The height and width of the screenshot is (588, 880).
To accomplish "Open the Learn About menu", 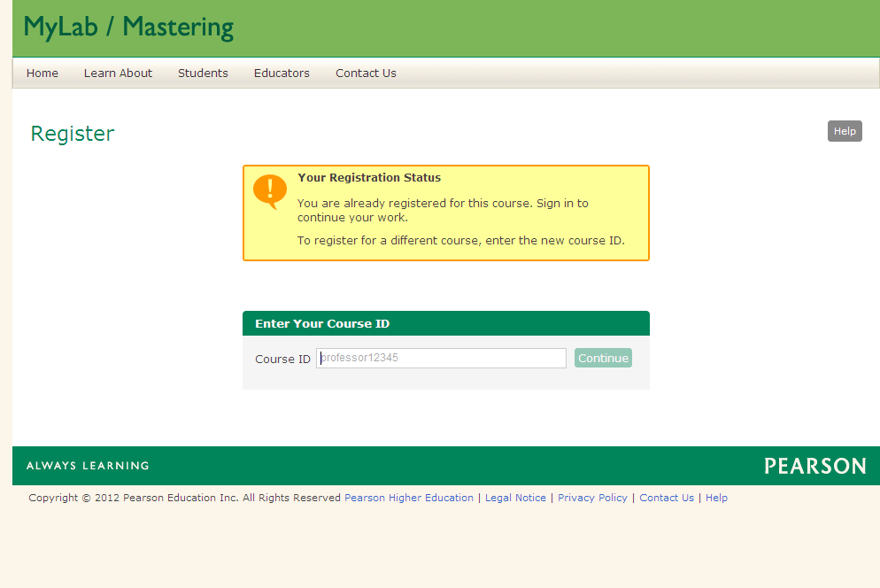I will pos(118,73).
